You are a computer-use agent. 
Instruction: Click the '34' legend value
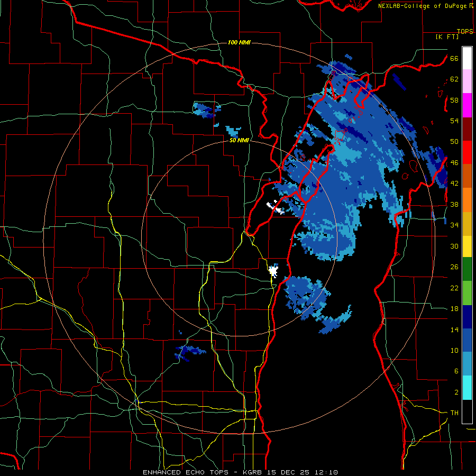pos(454,225)
